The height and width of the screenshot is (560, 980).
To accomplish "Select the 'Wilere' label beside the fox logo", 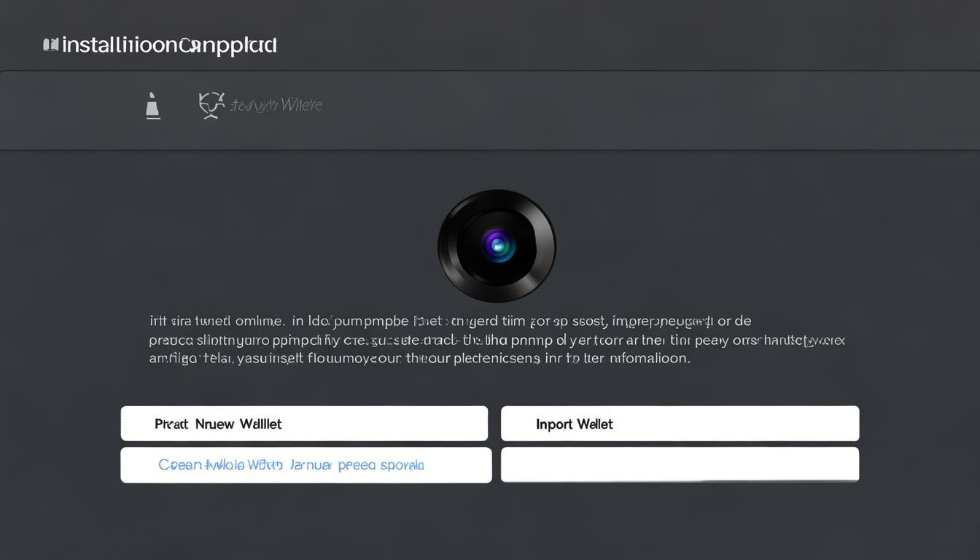I will (300, 105).
